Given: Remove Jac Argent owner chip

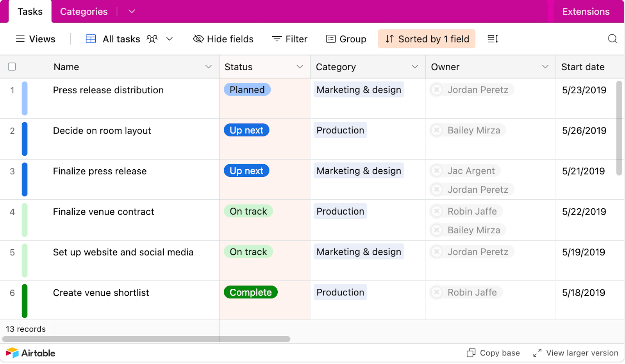Looking at the screenshot, I should pos(437,171).
